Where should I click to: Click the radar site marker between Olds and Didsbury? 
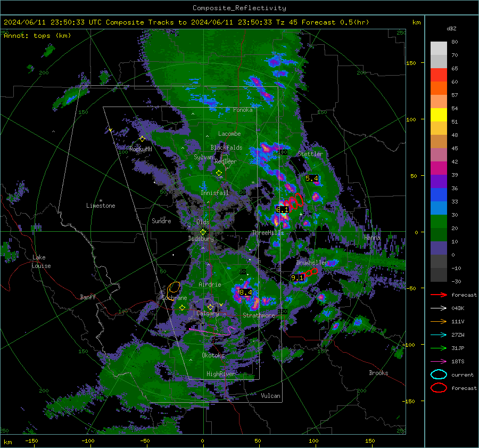pyautogui.click(x=203, y=232)
